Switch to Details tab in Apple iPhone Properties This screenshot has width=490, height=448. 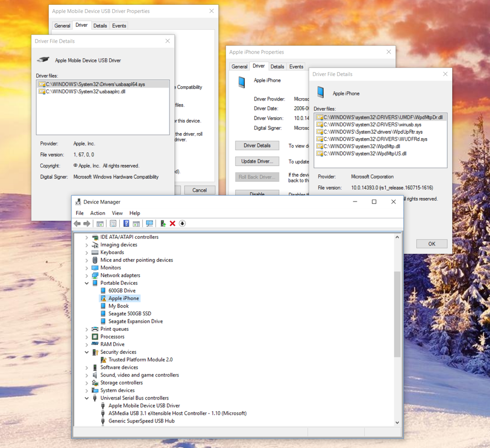(x=277, y=67)
